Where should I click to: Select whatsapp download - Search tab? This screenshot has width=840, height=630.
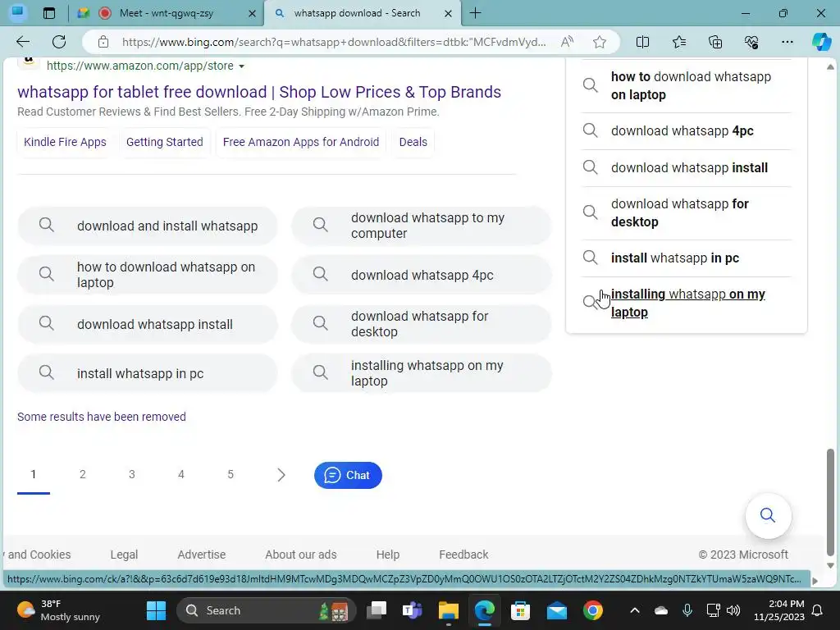[x=357, y=13]
